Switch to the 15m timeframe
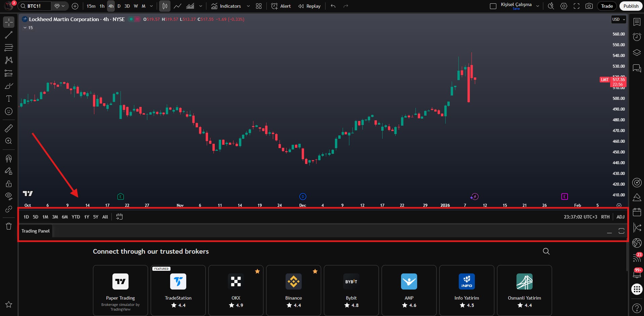 point(91,6)
